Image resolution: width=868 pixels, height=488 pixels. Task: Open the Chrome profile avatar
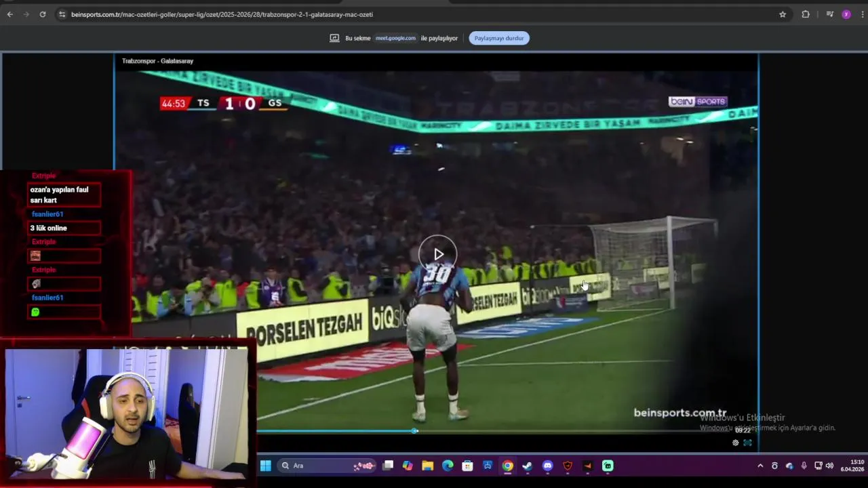[x=846, y=14]
